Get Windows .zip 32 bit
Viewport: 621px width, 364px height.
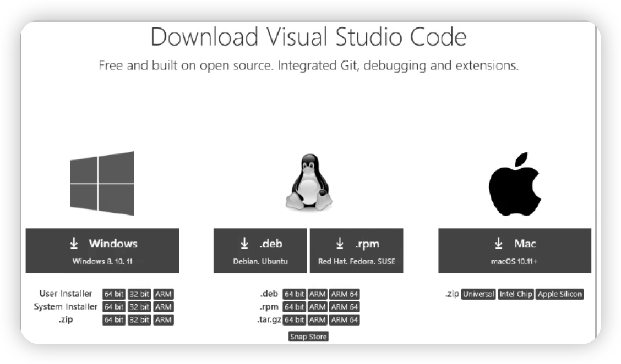(139, 319)
